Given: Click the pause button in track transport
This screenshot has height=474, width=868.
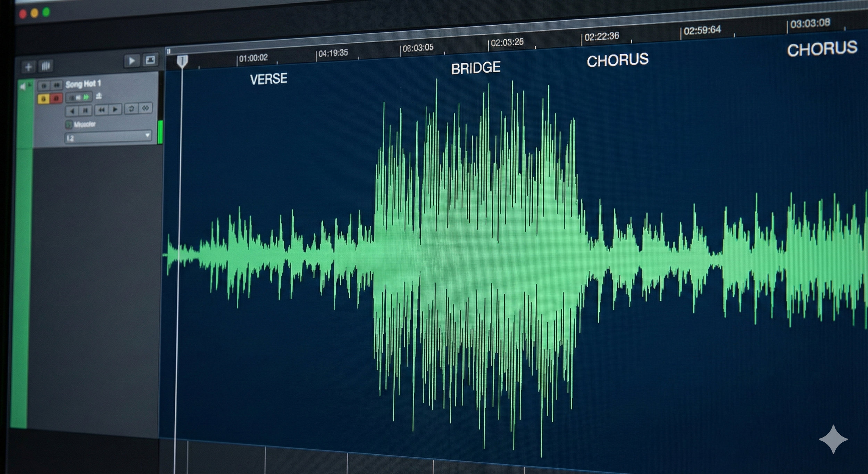Looking at the screenshot, I should pyautogui.click(x=85, y=111).
